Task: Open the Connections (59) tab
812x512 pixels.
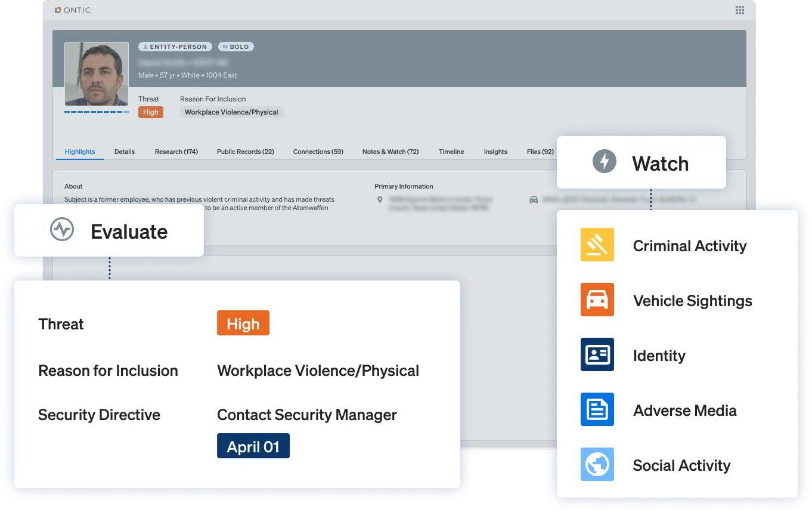Action: coord(318,152)
